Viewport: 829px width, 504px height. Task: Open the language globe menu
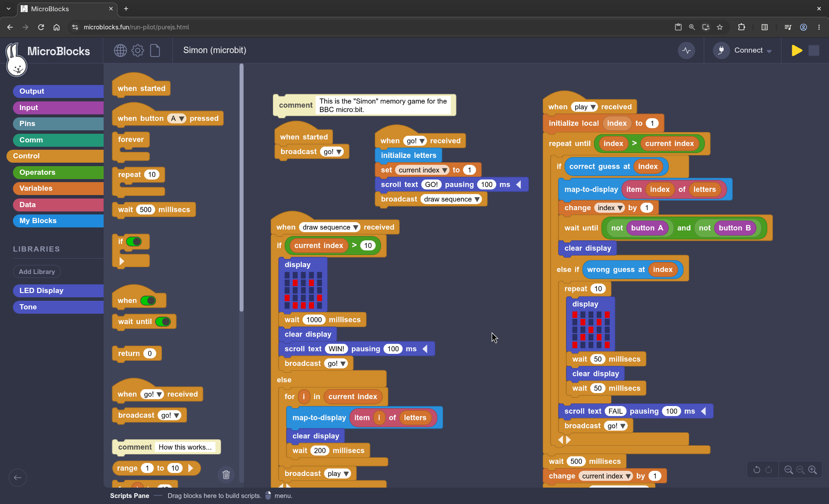click(x=120, y=50)
